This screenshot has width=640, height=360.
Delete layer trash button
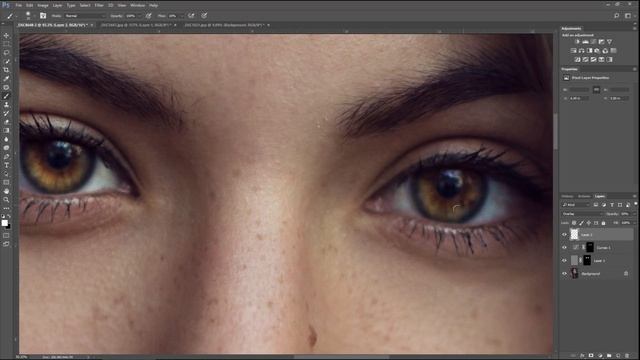(x=627, y=356)
